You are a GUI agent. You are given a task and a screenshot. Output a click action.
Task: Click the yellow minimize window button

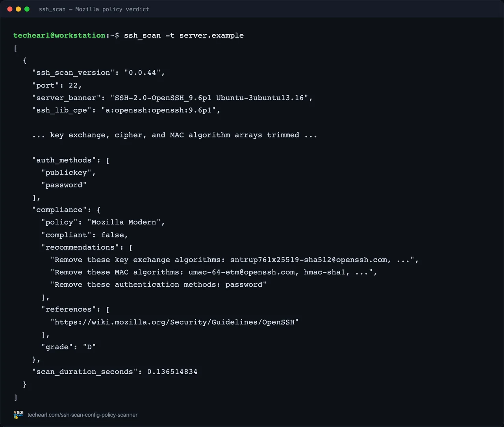(18, 9)
